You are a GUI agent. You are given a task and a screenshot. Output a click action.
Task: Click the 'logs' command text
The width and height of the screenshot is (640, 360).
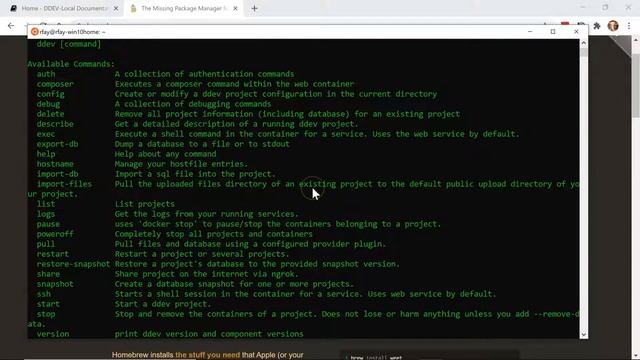46,214
